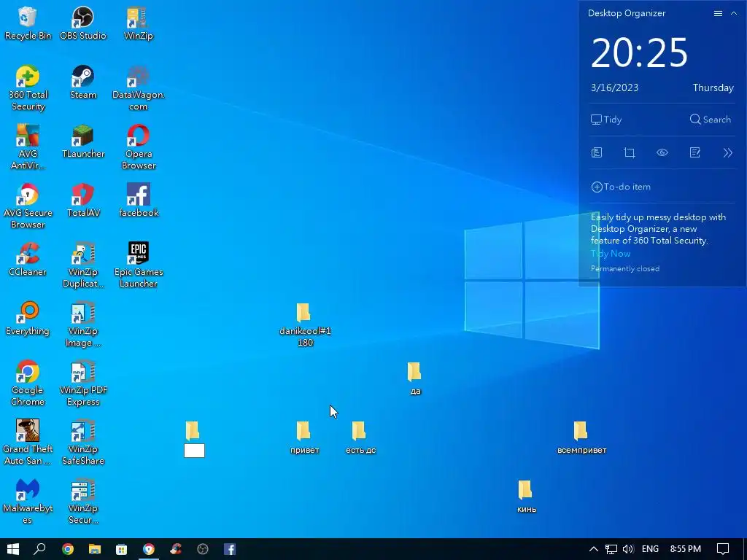Select the Opera Browser shortcut

point(138,147)
